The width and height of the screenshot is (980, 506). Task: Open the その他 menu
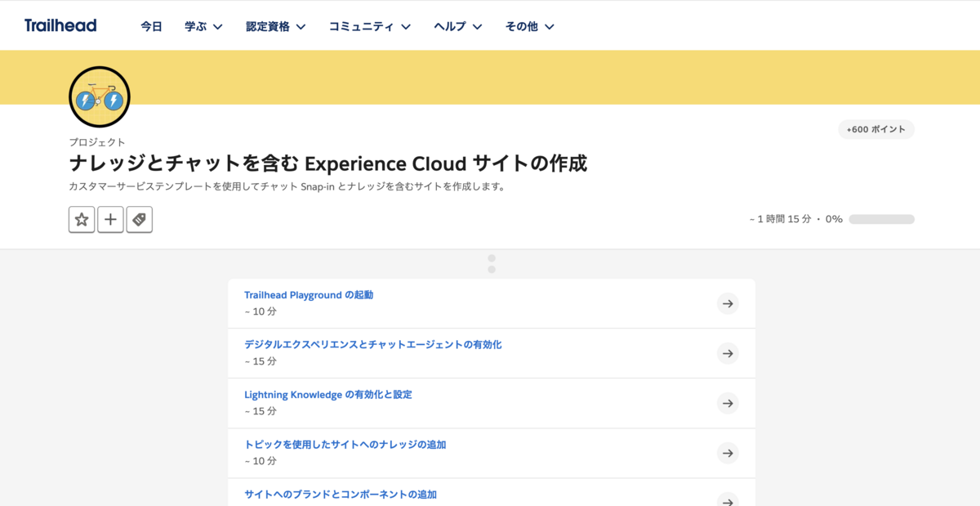529,26
